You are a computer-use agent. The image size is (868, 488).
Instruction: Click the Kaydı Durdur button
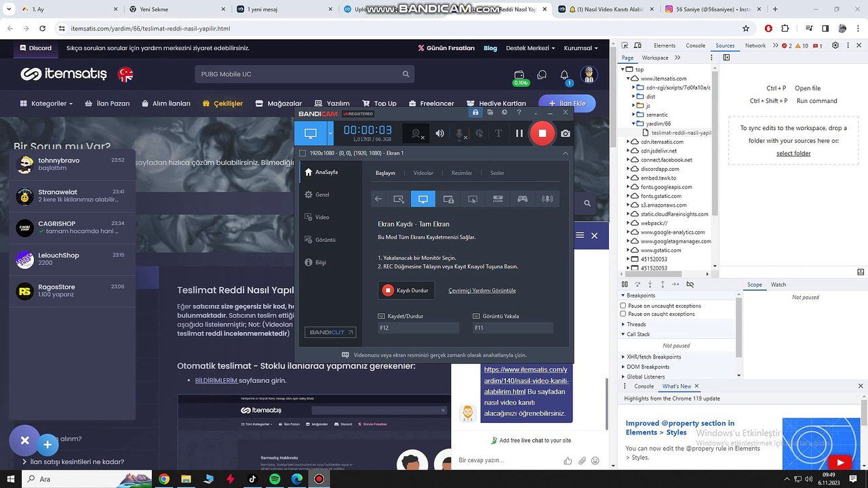(x=406, y=290)
